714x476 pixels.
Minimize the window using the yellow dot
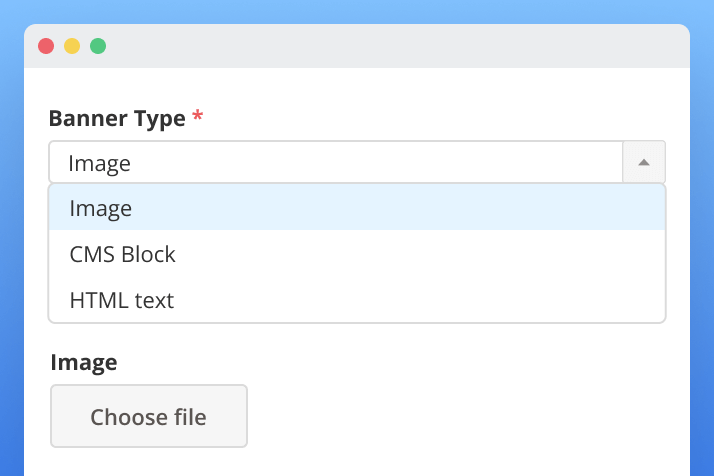(x=72, y=46)
